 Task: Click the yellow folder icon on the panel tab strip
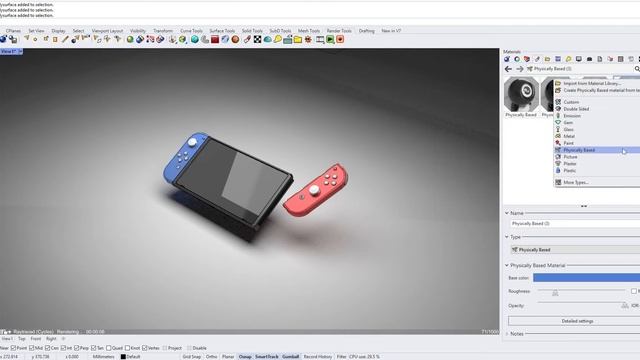click(547, 59)
